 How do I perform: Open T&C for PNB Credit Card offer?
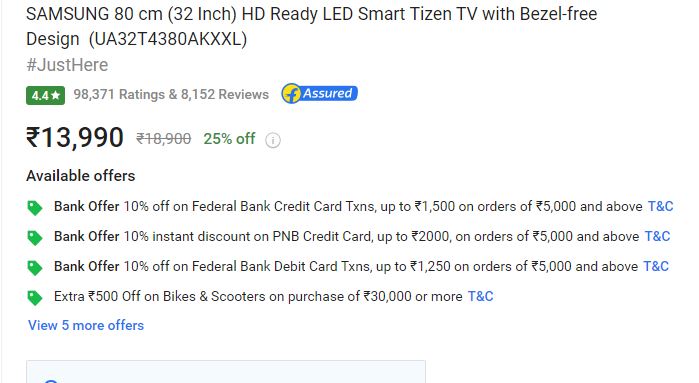coord(658,236)
